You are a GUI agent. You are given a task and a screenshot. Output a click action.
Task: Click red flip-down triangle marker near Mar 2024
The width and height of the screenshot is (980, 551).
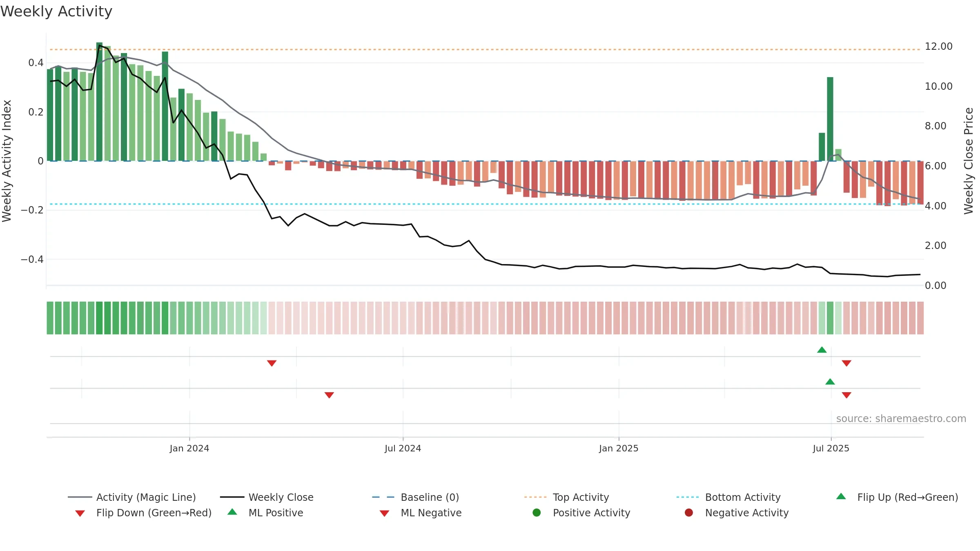pos(272,363)
